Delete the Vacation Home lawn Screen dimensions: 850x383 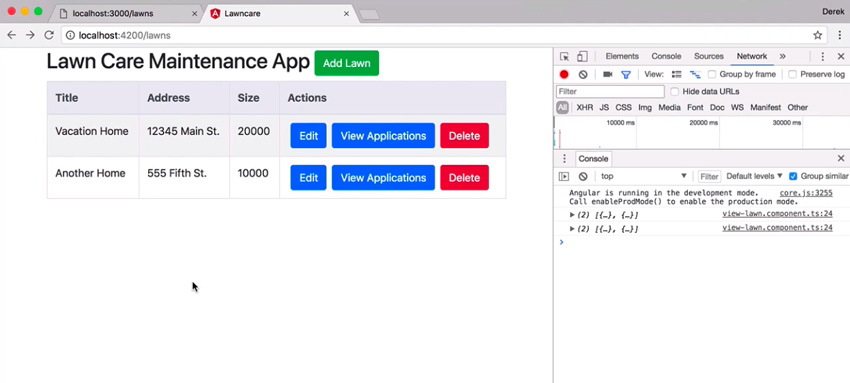464,135
